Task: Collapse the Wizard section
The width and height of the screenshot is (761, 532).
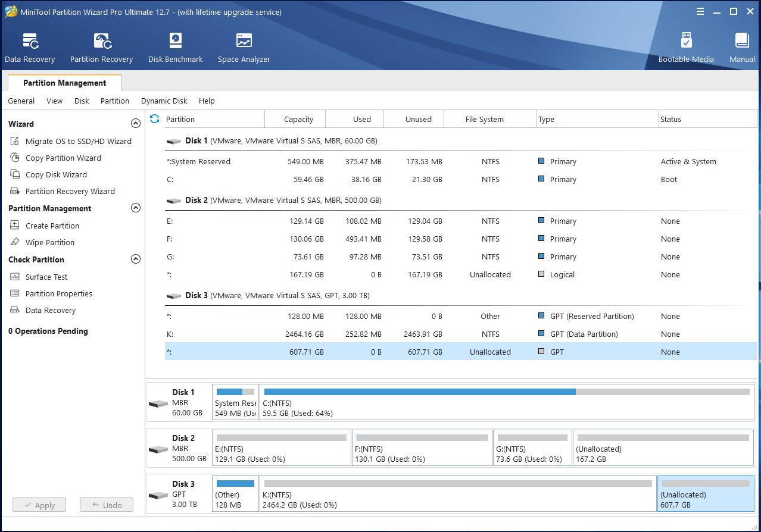Action: [136, 124]
